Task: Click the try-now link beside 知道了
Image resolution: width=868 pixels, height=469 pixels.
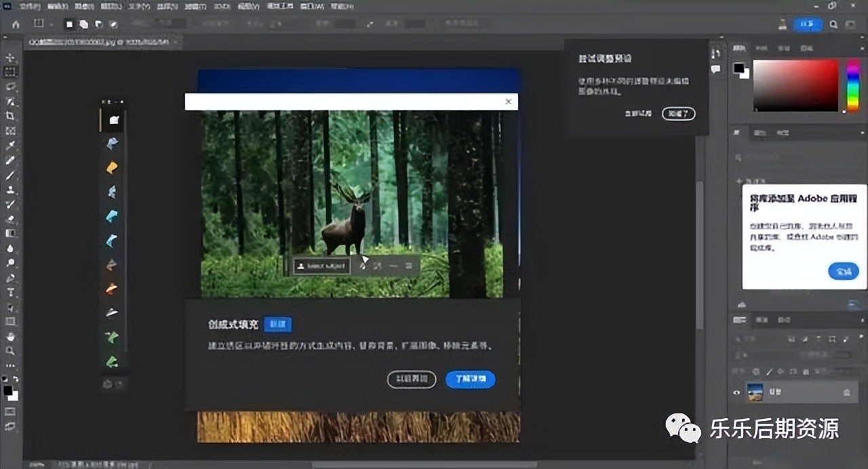Action: (638, 114)
